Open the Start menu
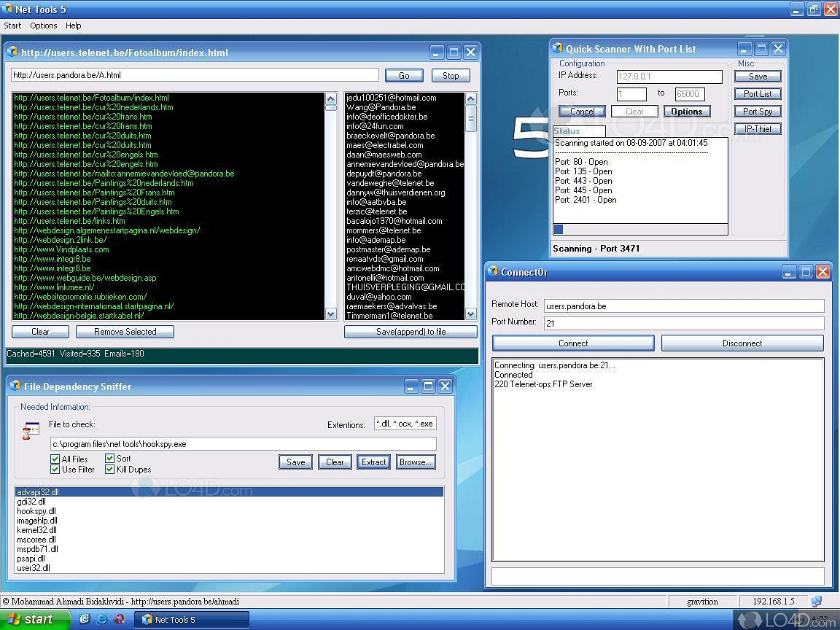 coord(29,619)
